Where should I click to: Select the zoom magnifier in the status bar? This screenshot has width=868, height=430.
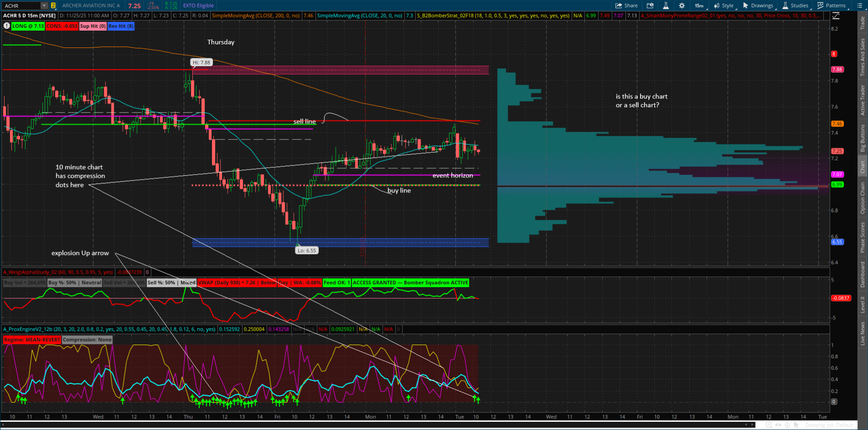pyautogui.click(x=769, y=425)
